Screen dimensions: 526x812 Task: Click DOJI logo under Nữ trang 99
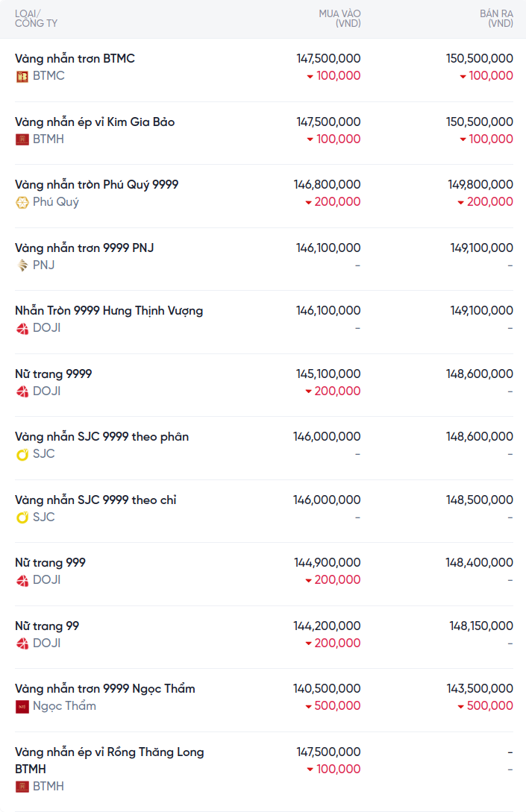coord(22,643)
